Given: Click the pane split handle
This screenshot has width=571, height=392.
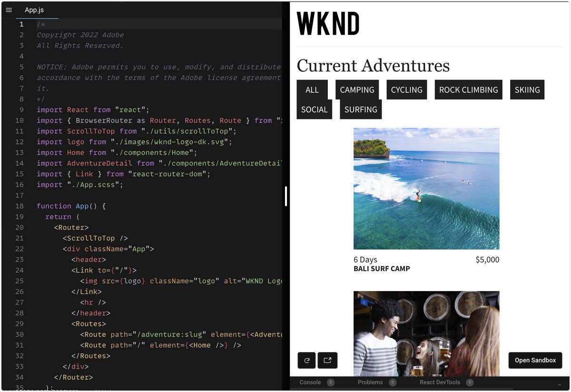Looking at the screenshot, I should pyautogui.click(x=286, y=196).
